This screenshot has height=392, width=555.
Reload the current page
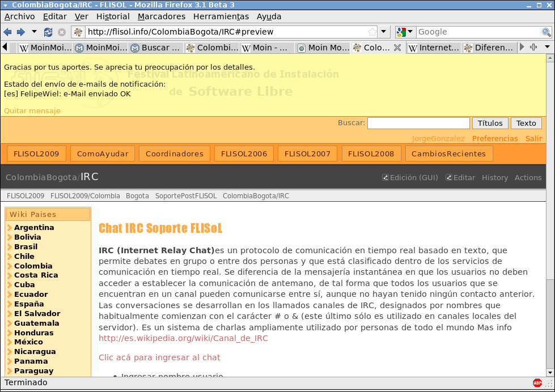coord(48,32)
